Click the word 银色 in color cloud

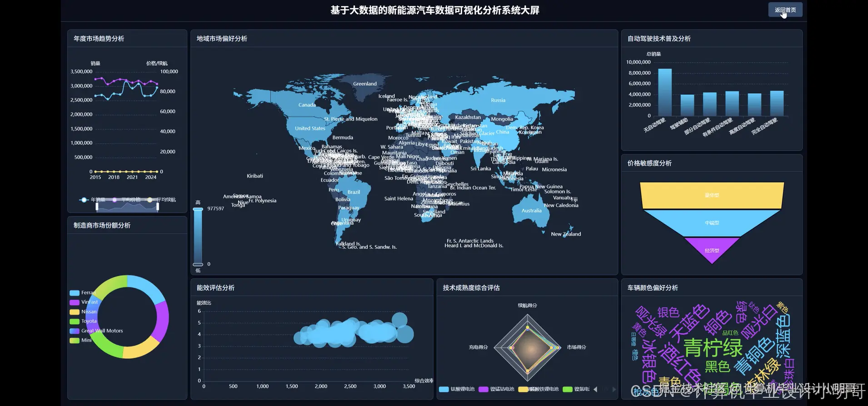click(x=668, y=312)
